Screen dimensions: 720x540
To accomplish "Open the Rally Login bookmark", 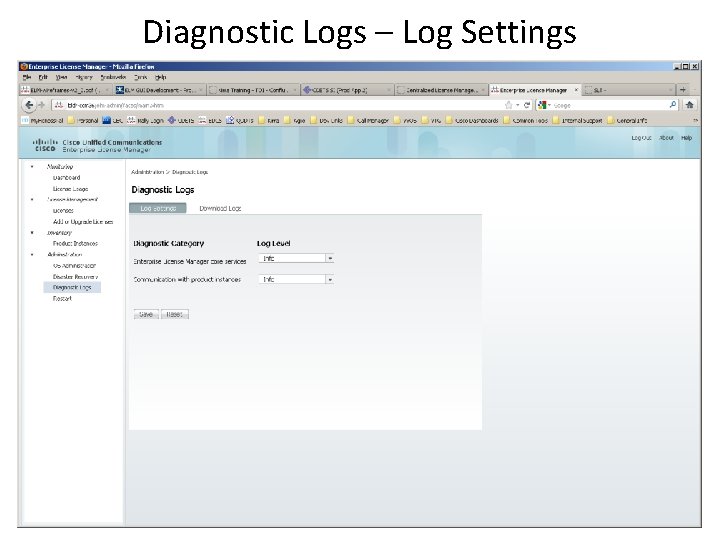I will coord(146,120).
